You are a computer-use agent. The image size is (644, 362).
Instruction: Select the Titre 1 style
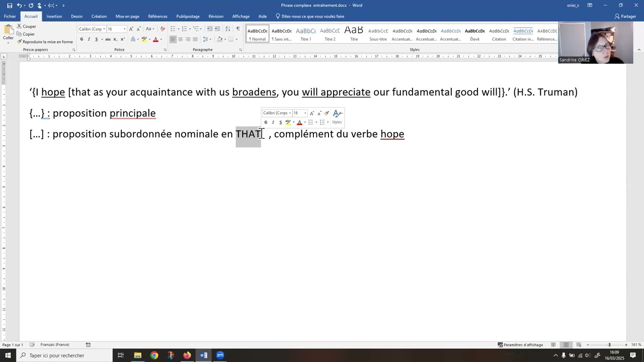[x=306, y=34]
